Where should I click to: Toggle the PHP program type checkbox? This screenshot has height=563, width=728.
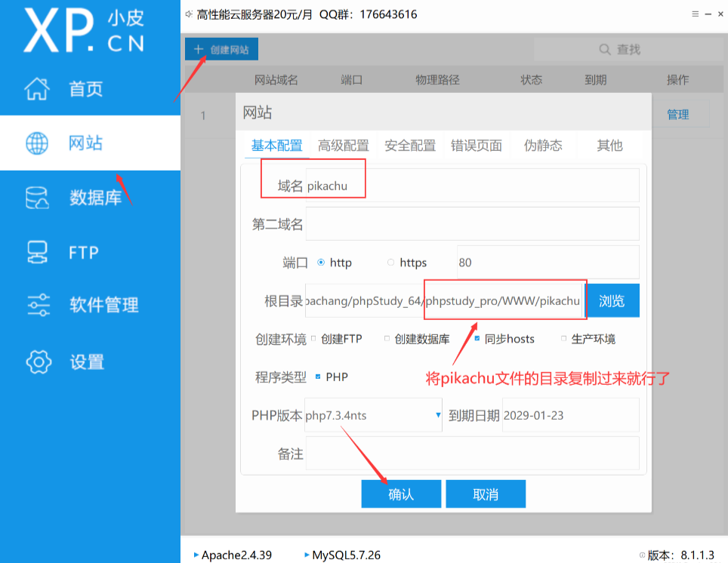coord(318,377)
